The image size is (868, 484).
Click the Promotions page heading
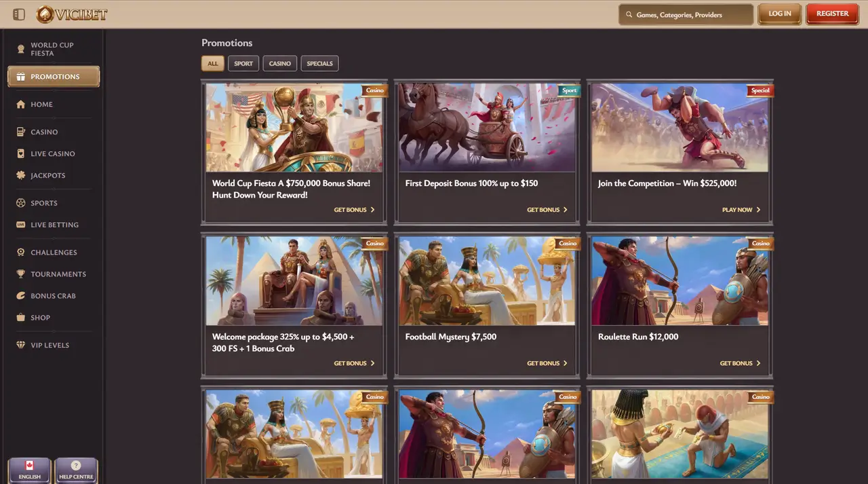pyautogui.click(x=226, y=43)
